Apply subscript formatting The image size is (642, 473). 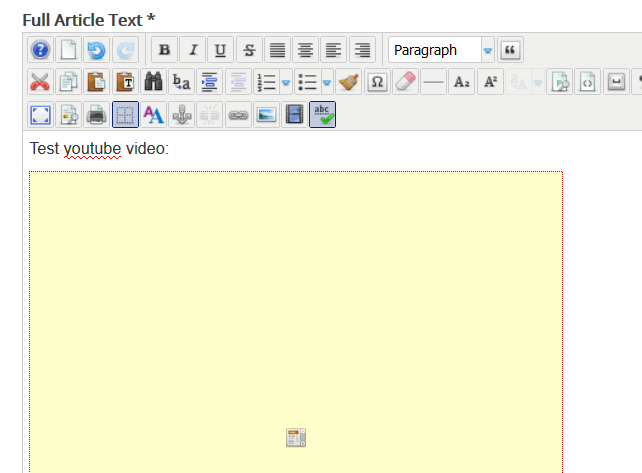pyautogui.click(x=461, y=82)
